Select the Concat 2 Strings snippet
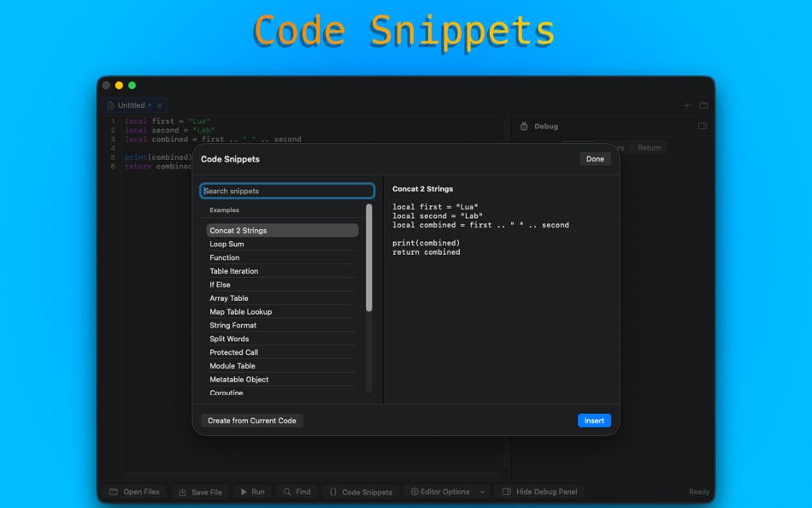 click(x=282, y=230)
